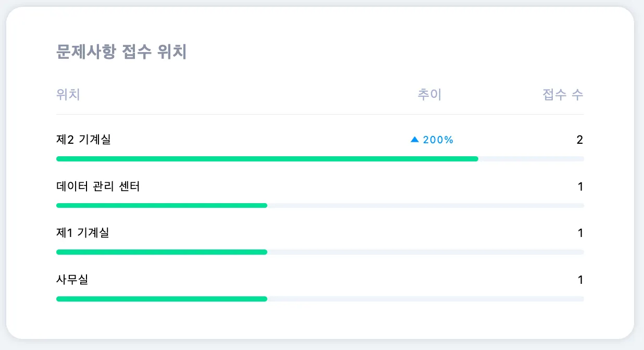Image resolution: width=644 pixels, height=350 pixels.
Task: Select the 제1 기계실 location label
Action: tap(83, 233)
